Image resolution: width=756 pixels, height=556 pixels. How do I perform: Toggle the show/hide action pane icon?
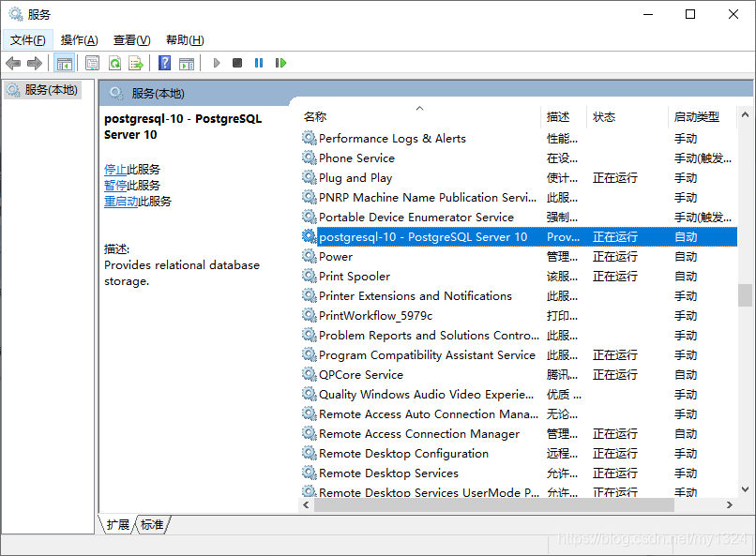(187, 63)
